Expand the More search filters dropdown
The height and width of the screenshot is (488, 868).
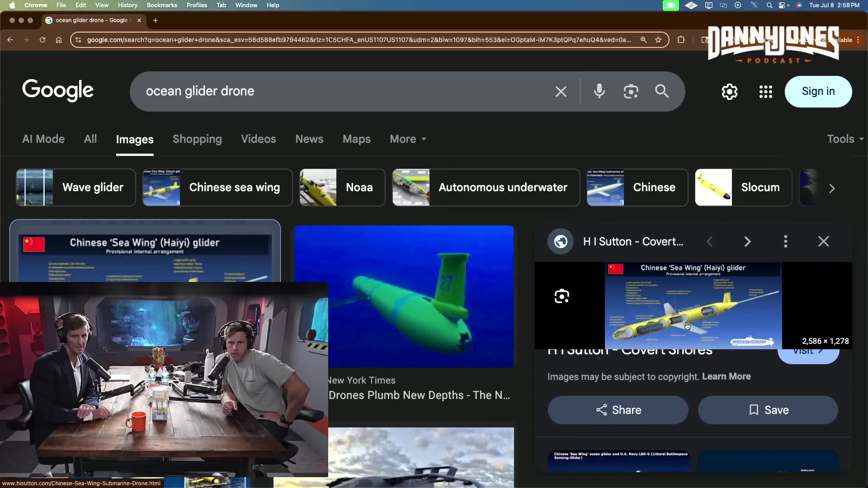tap(408, 139)
